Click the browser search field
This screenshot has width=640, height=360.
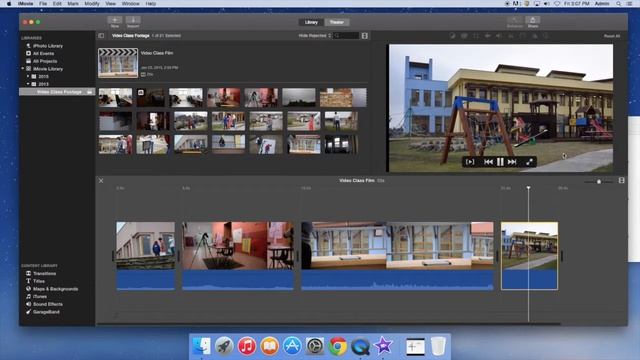(x=346, y=36)
